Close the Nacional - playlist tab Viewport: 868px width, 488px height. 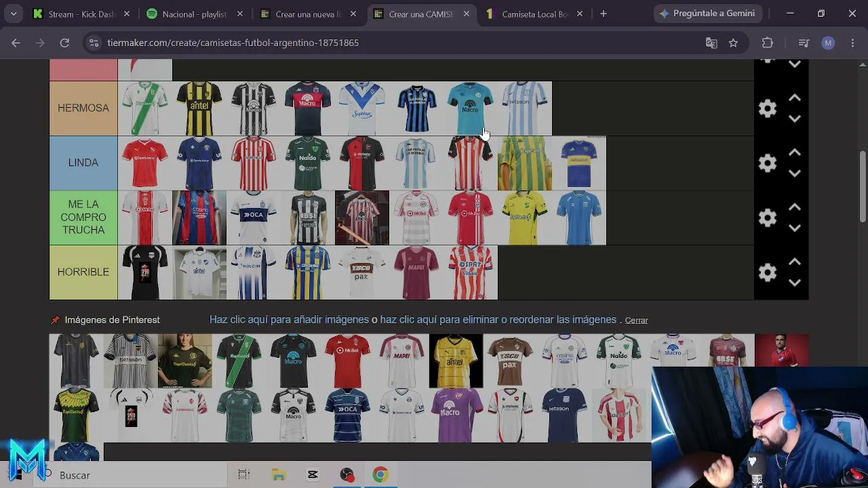click(x=241, y=14)
